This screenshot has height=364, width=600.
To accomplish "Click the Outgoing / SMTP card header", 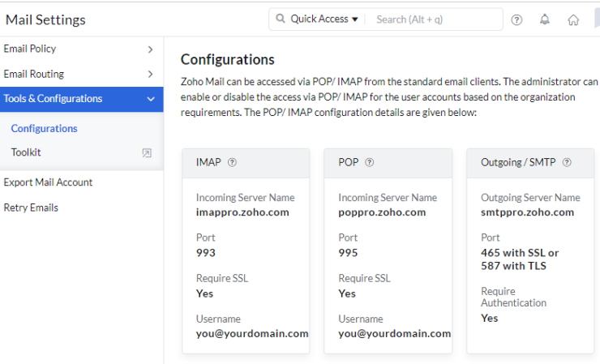I will coord(530,163).
